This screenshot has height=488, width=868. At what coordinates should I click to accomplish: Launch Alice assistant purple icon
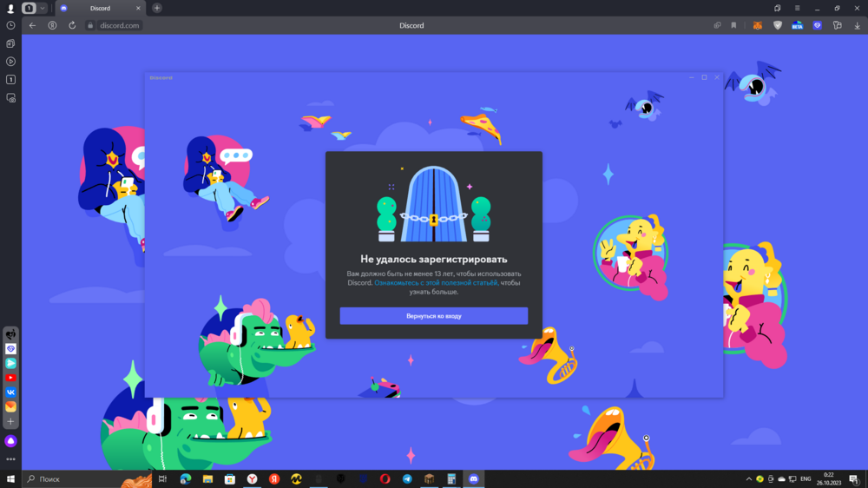10,441
